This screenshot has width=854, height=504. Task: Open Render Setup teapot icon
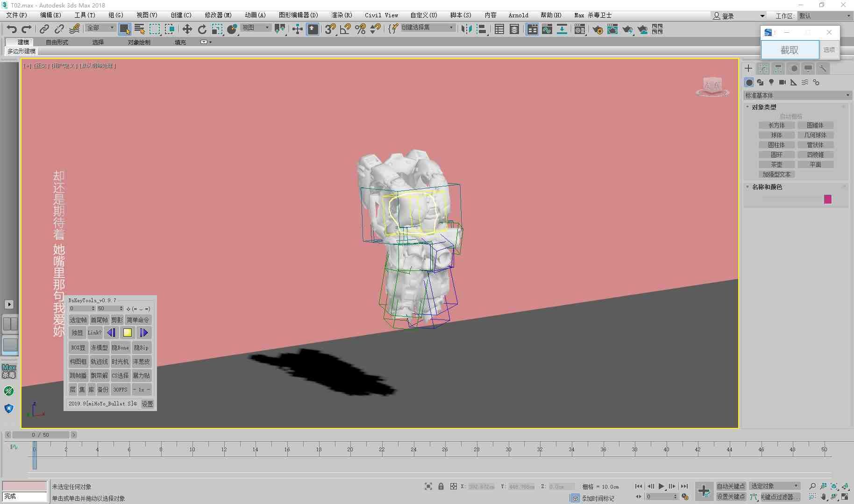click(597, 29)
